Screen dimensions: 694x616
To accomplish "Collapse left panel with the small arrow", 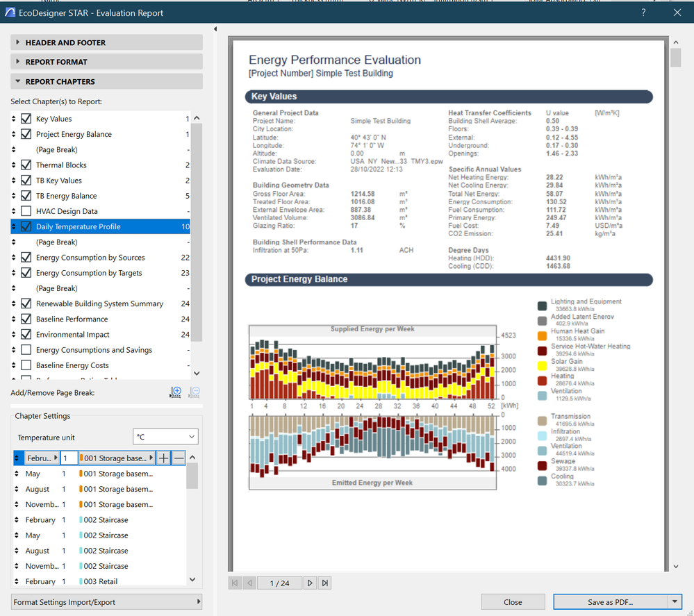I will (x=215, y=29).
